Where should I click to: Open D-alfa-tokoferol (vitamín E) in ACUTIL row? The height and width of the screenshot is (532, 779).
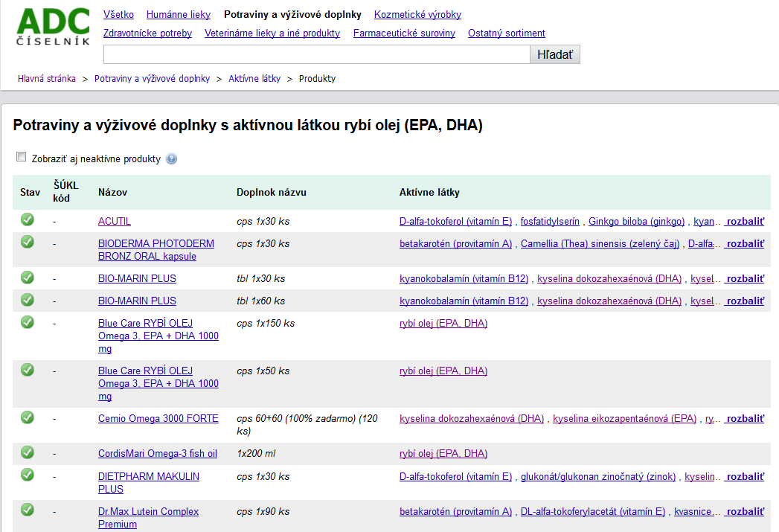pyautogui.click(x=455, y=222)
